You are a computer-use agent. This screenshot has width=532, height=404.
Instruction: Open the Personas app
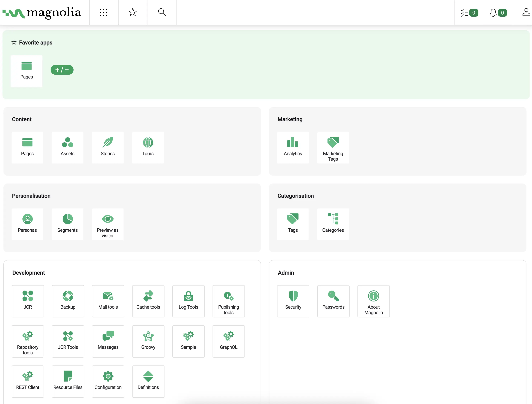pyautogui.click(x=27, y=224)
